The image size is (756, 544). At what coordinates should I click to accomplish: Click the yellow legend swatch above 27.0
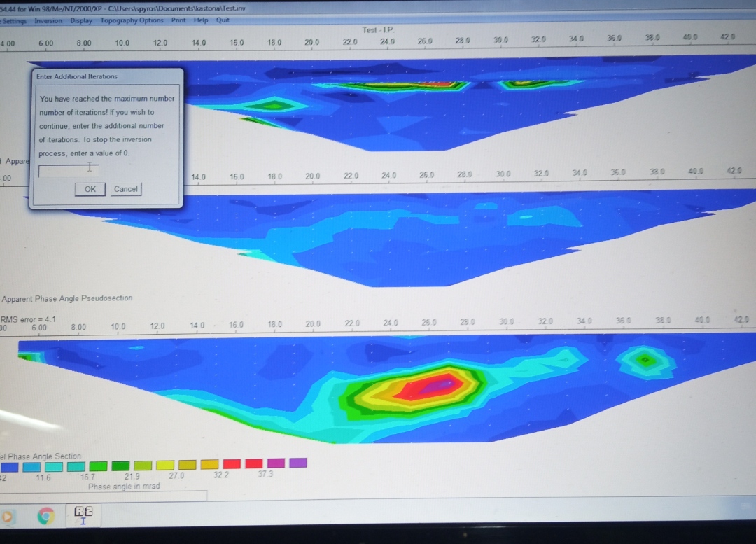(165, 465)
